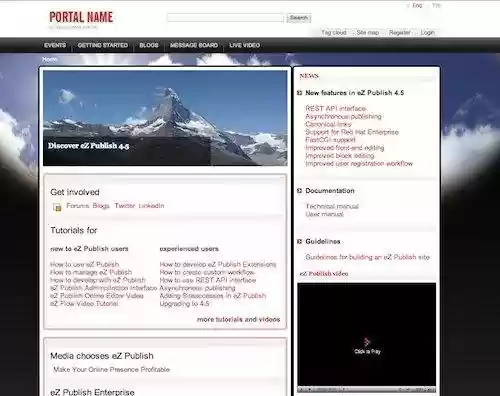The image size is (500, 396).
Task: Open How to develop with eZ Publish tutorial
Action: [x=98, y=280]
